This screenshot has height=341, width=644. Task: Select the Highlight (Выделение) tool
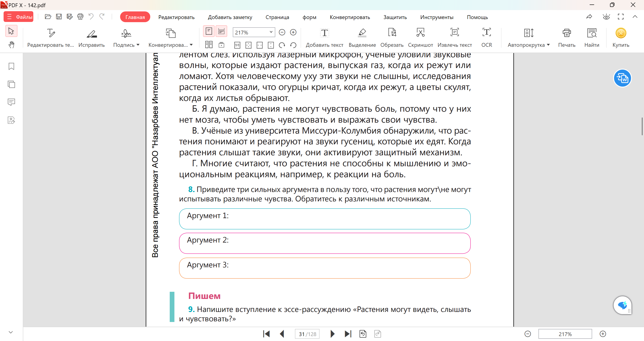pos(362,33)
